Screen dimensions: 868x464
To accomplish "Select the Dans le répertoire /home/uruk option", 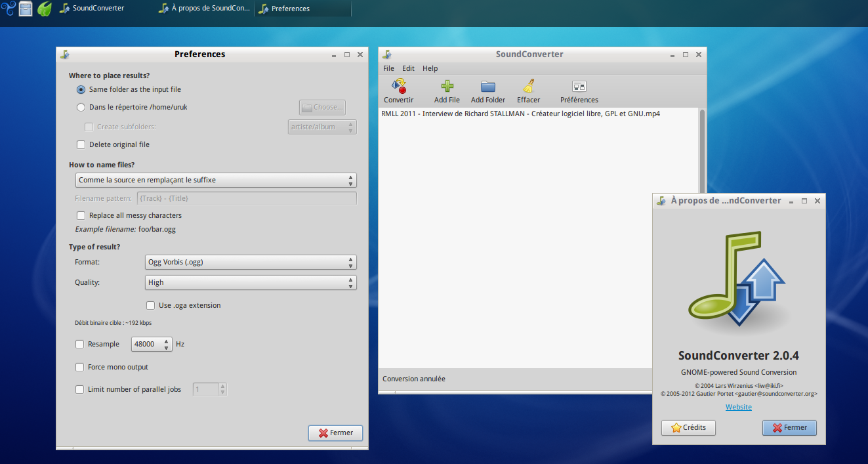I will coord(81,107).
